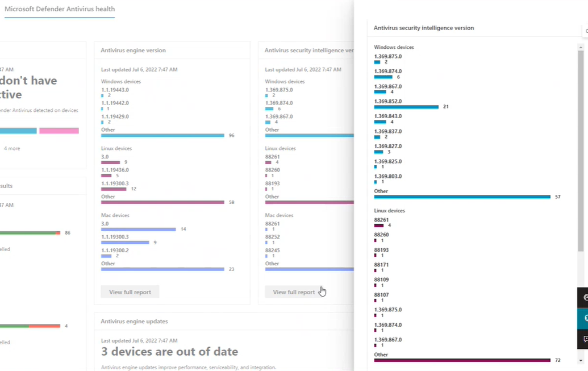
Task: Click the top dark floating side icon
Action: [584, 297]
